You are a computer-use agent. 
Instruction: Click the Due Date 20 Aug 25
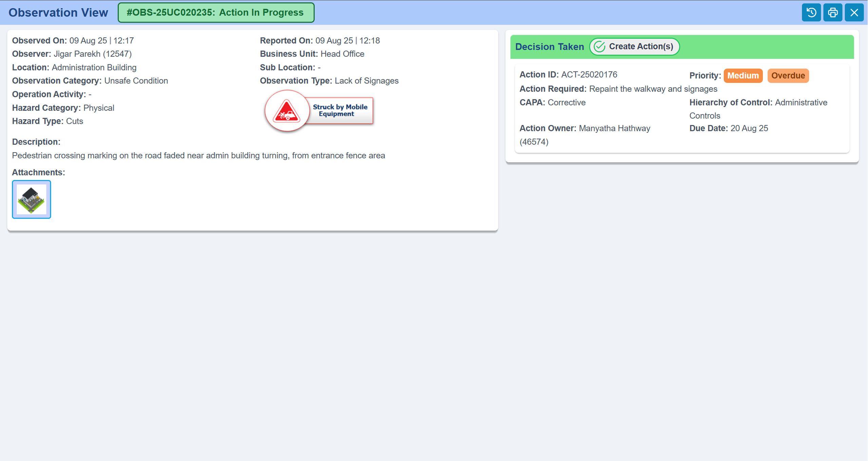click(x=749, y=128)
